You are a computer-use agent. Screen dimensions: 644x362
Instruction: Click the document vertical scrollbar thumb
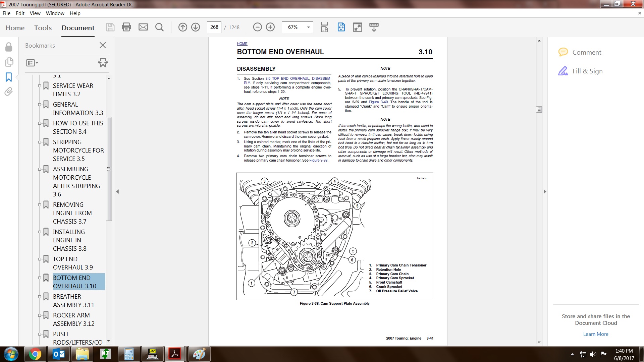coord(539,109)
